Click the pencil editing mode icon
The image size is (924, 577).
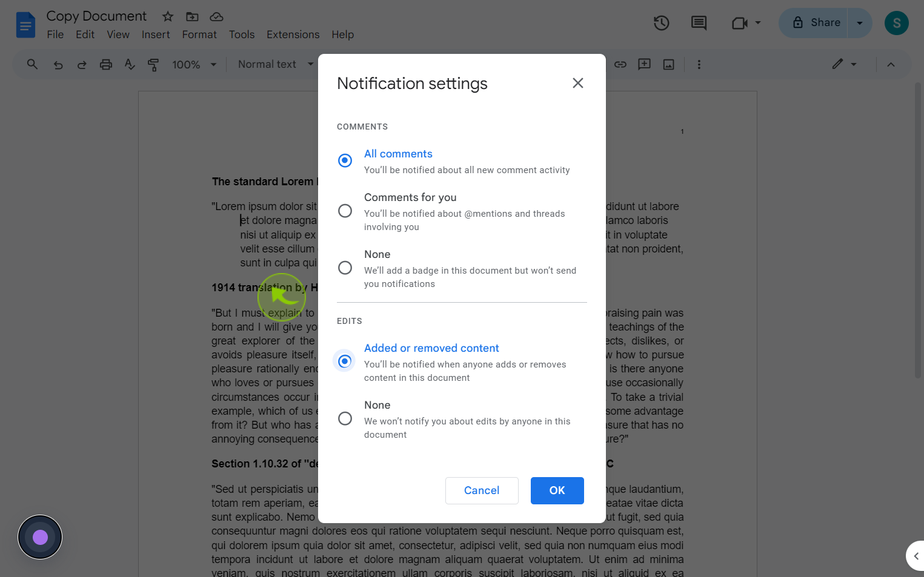pos(837,64)
